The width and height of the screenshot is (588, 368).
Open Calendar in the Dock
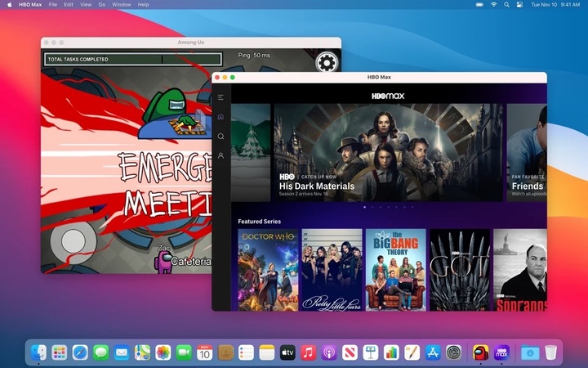click(x=205, y=352)
